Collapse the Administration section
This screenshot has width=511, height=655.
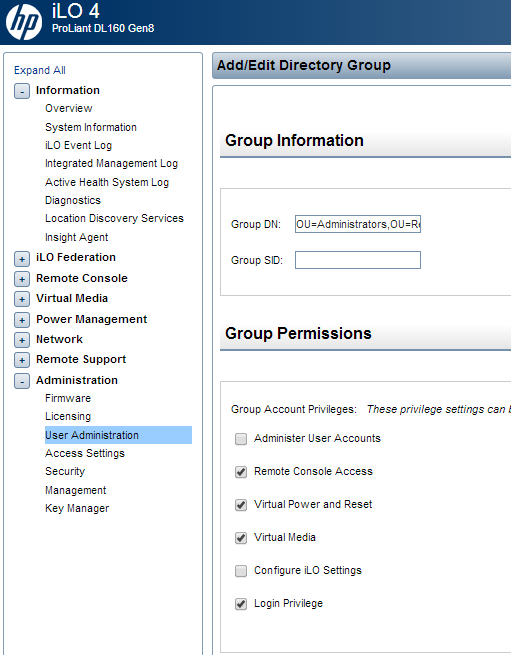[22, 381]
